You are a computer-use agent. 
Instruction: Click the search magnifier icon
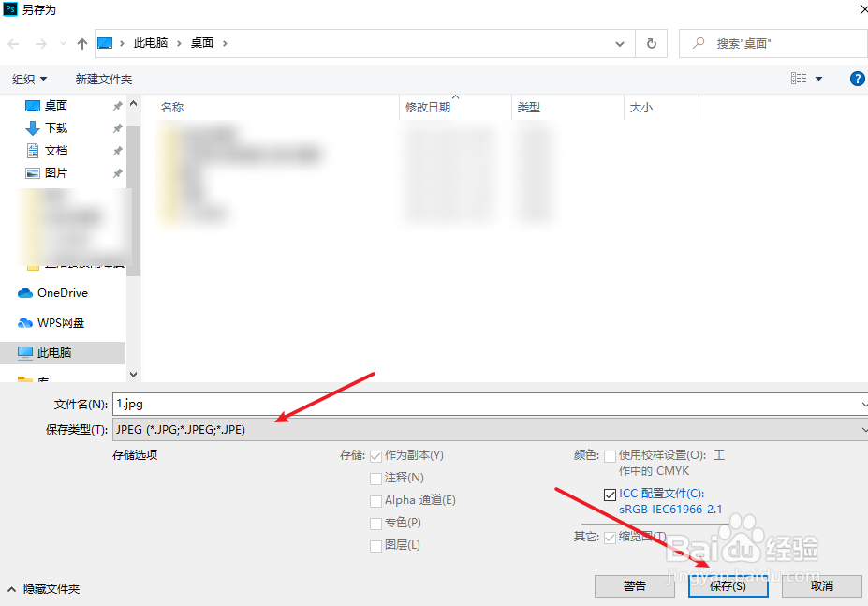click(x=698, y=42)
